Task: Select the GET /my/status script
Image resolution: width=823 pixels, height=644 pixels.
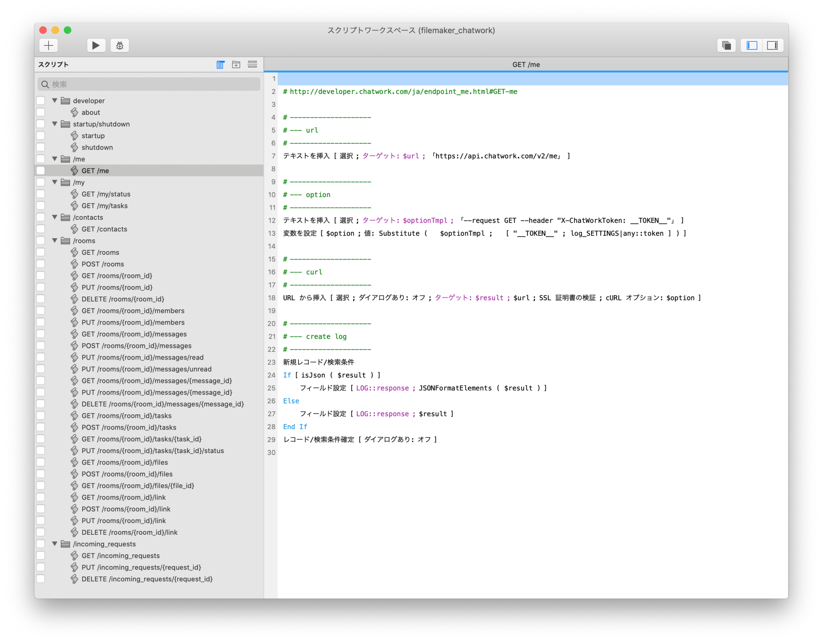Action: [x=106, y=194]
